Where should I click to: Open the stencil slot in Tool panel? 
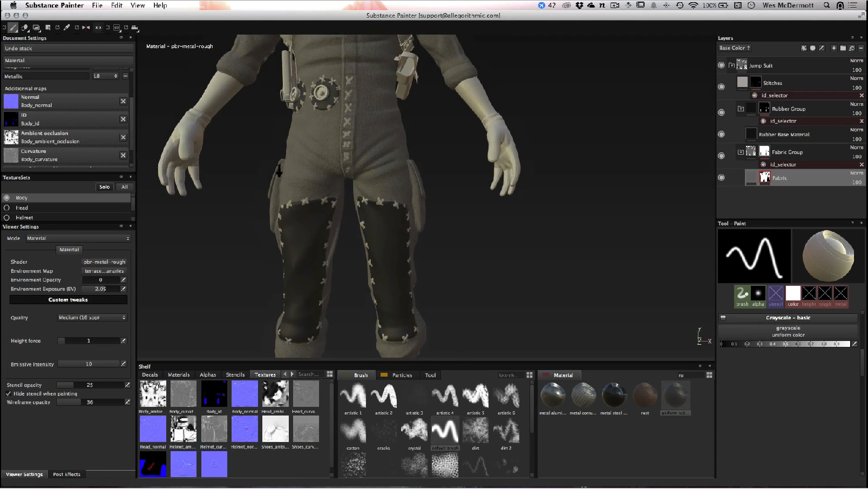pos(776,296)
